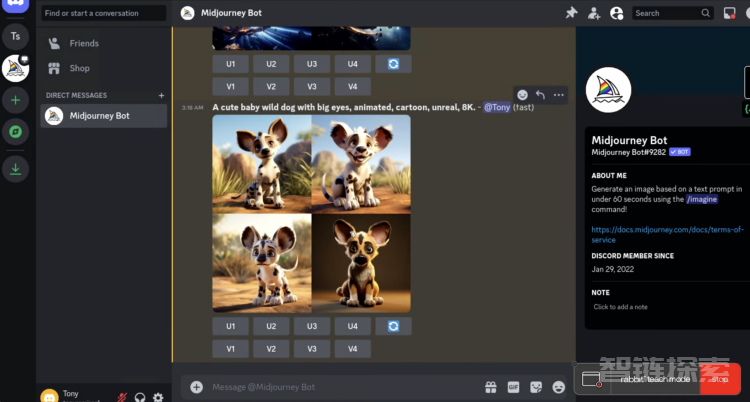Upscale dog image with U3
750x402 pixels.
coord(312,326)
